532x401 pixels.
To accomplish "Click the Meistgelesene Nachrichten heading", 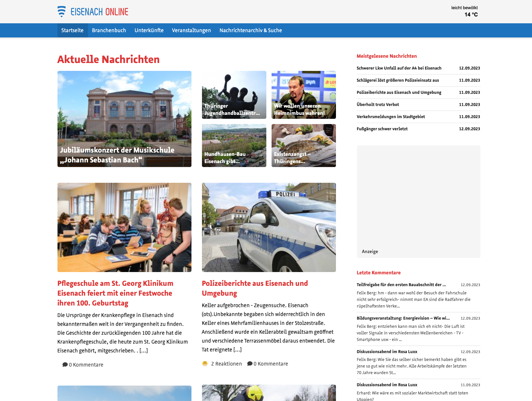I will (x=387, y=56).
